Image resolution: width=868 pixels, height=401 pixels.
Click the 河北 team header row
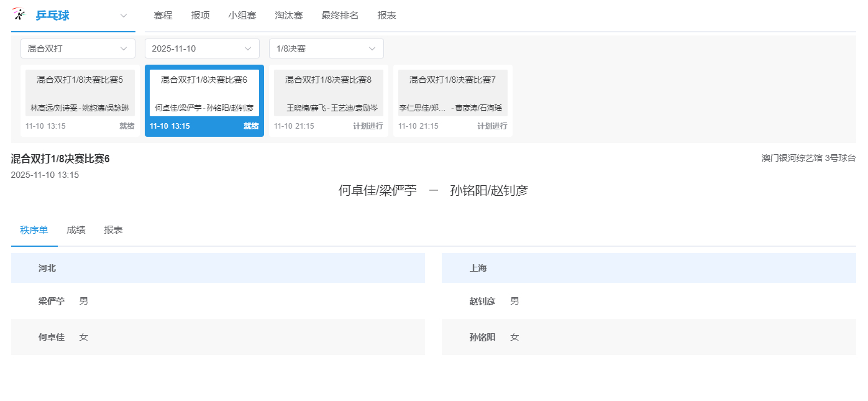pyautogui.click(x=217, y=267)
